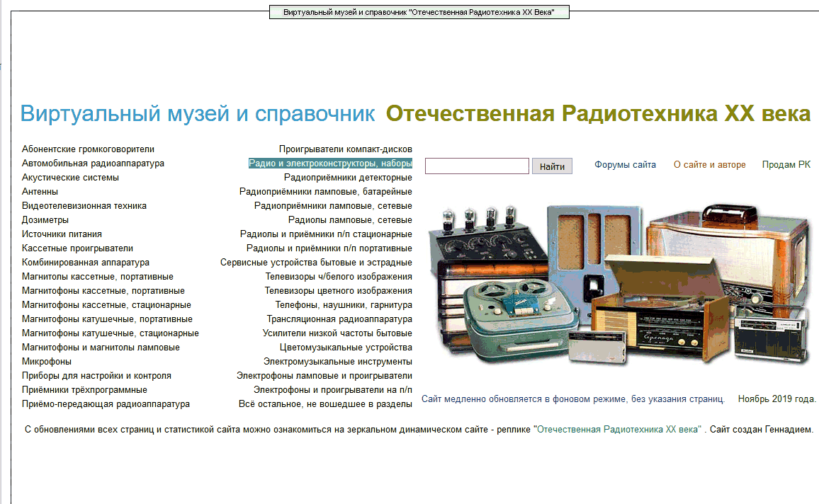Open Абонентские громкоговорители category
The image size is (819, 504).
[88, 149]
